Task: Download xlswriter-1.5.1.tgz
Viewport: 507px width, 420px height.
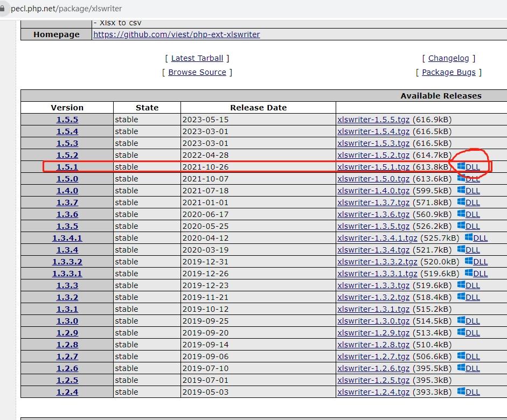Action: (x=373, y=167)
